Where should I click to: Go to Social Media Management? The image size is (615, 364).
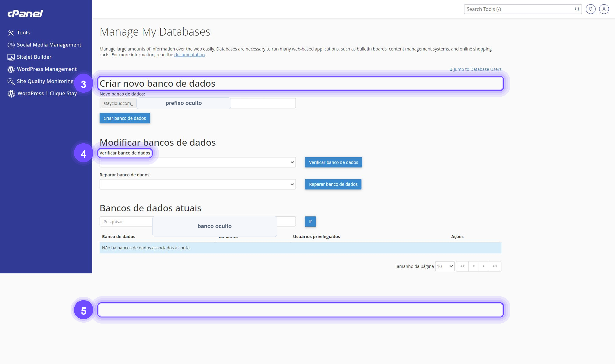(49, 45)
